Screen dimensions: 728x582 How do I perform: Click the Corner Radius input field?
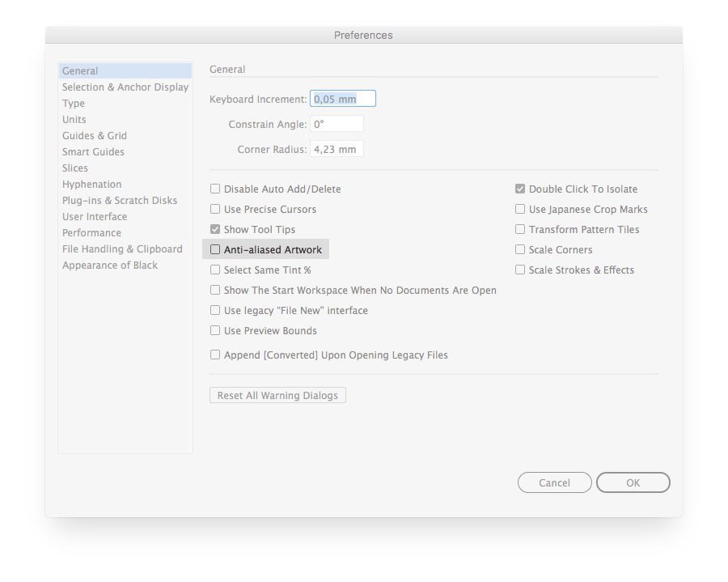pos(336,149)
